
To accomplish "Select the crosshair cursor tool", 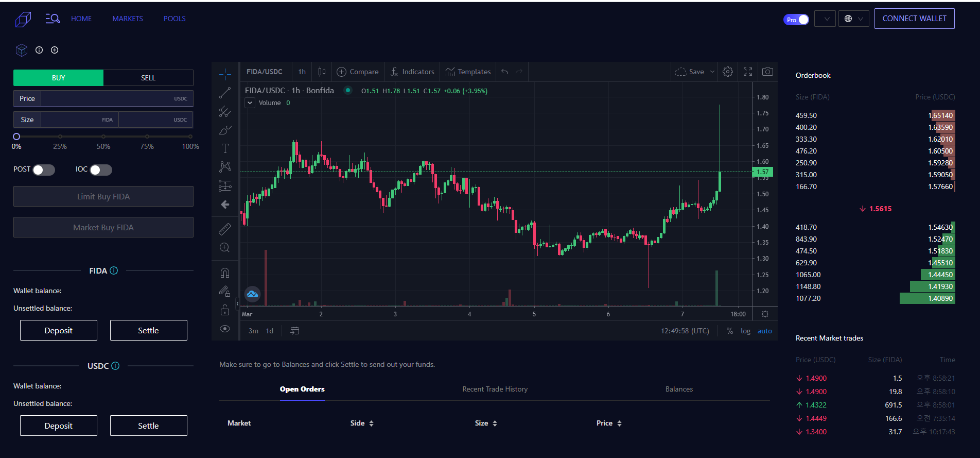I will click(x=225, y=74).
